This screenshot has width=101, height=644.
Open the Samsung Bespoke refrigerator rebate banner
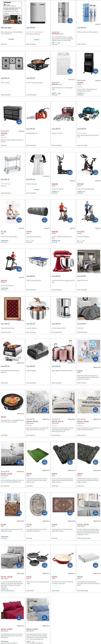click(x=13, y=13)
